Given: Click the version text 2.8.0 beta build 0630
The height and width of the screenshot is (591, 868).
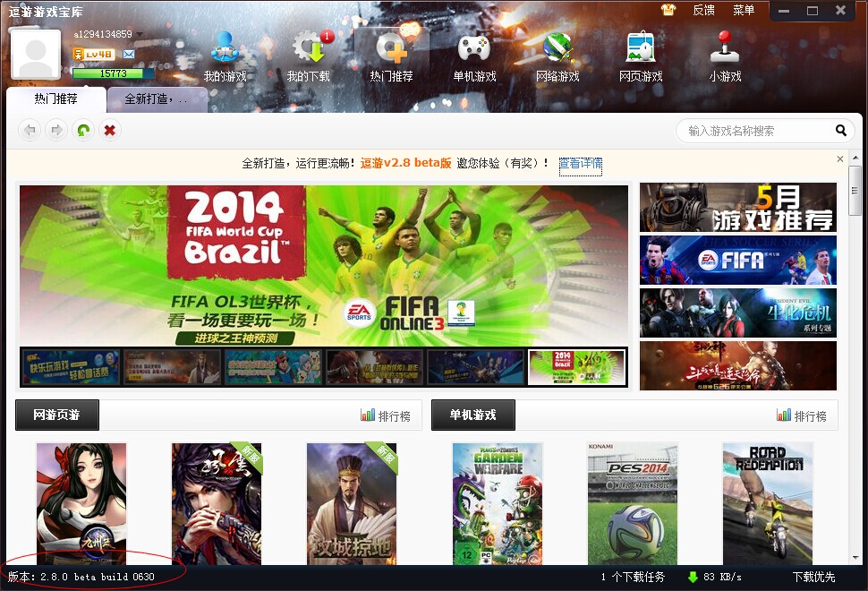Looking at the screenshot, I should tap(81, 578).
